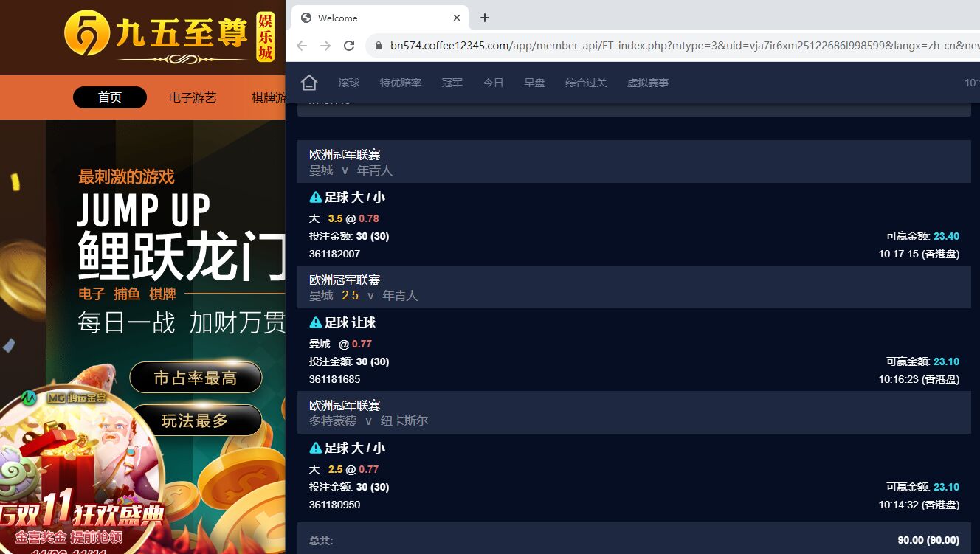Click bet number 361182007

pyautogui.click(x=334, y=254)
